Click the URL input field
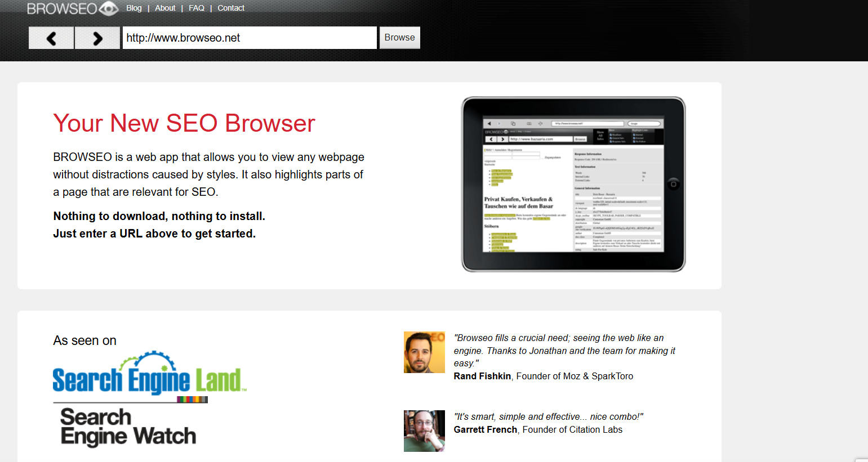Screen dimensions: 868x462 (250, 38)
